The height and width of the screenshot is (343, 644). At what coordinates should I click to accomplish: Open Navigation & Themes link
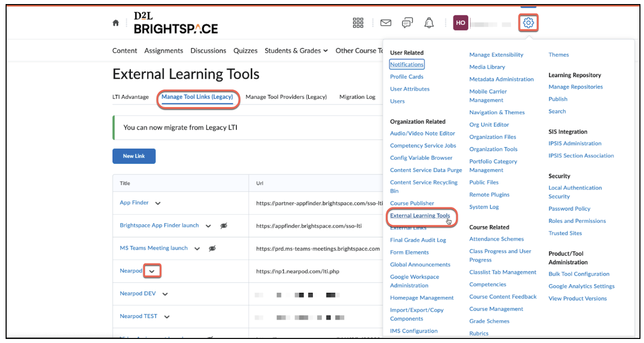[497, 113]
